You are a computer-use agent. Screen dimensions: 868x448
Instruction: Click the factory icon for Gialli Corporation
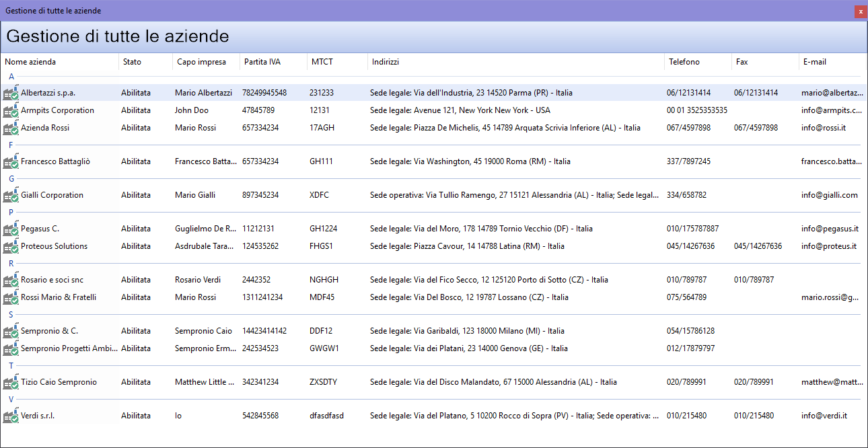tap(11, 196)
